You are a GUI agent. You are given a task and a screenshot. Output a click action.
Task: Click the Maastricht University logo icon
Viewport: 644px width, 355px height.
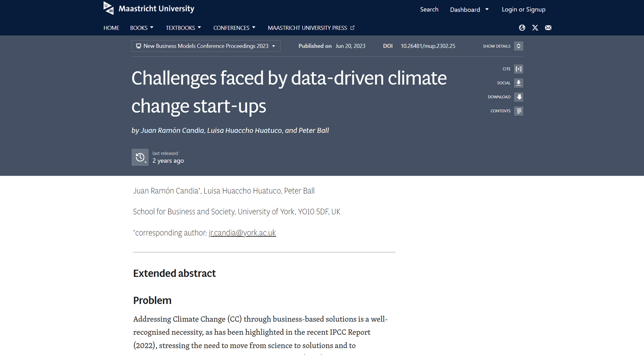pos(108,8)
